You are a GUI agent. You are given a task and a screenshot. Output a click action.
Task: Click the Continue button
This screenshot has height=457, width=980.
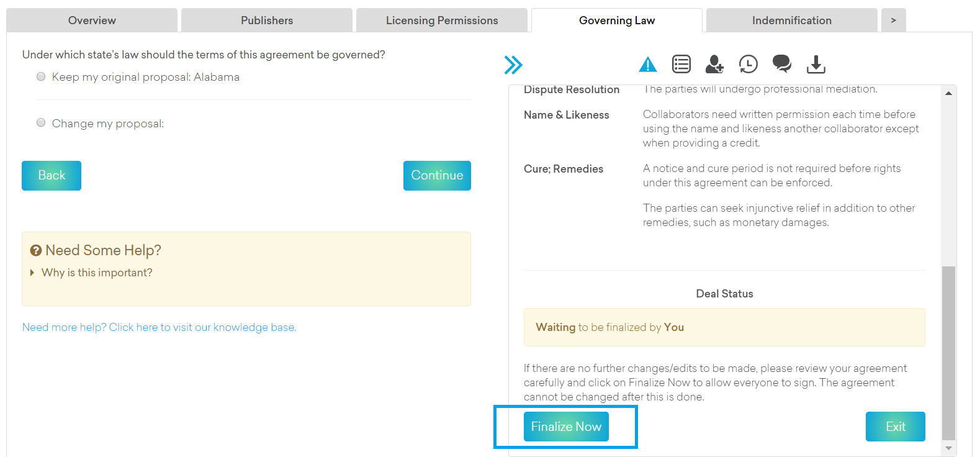(437, 176)
